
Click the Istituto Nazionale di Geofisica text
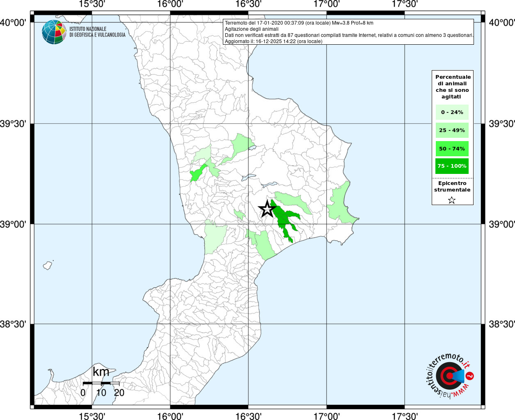click(97, 32)
